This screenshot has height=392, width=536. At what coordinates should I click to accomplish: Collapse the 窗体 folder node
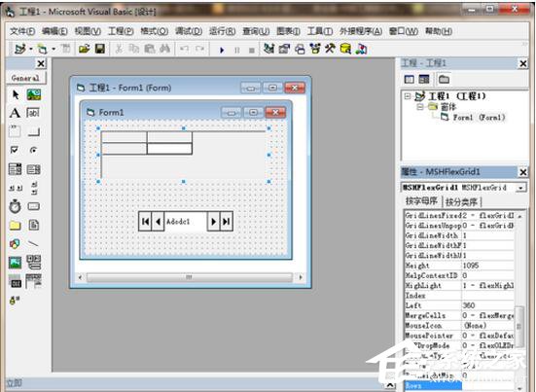click(420, 107)
